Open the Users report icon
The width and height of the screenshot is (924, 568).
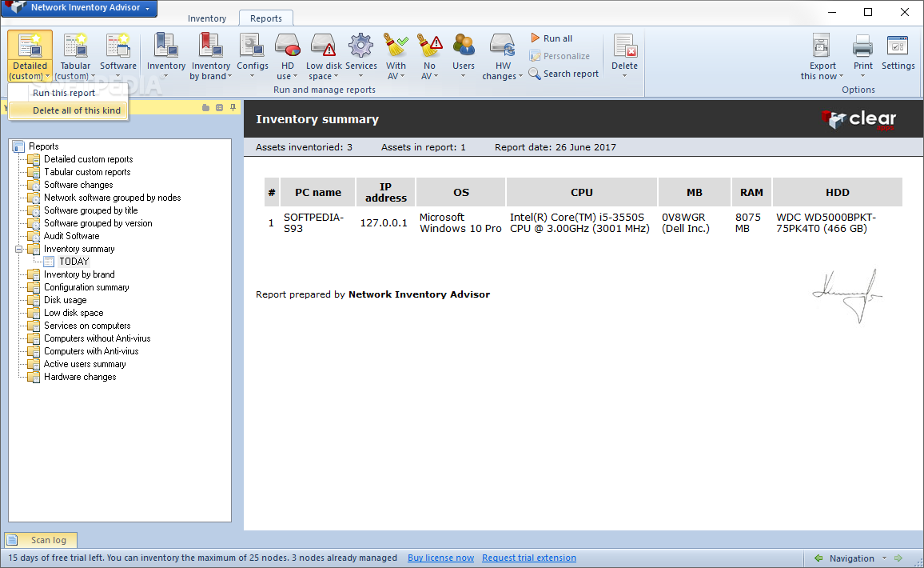(464, 46)
